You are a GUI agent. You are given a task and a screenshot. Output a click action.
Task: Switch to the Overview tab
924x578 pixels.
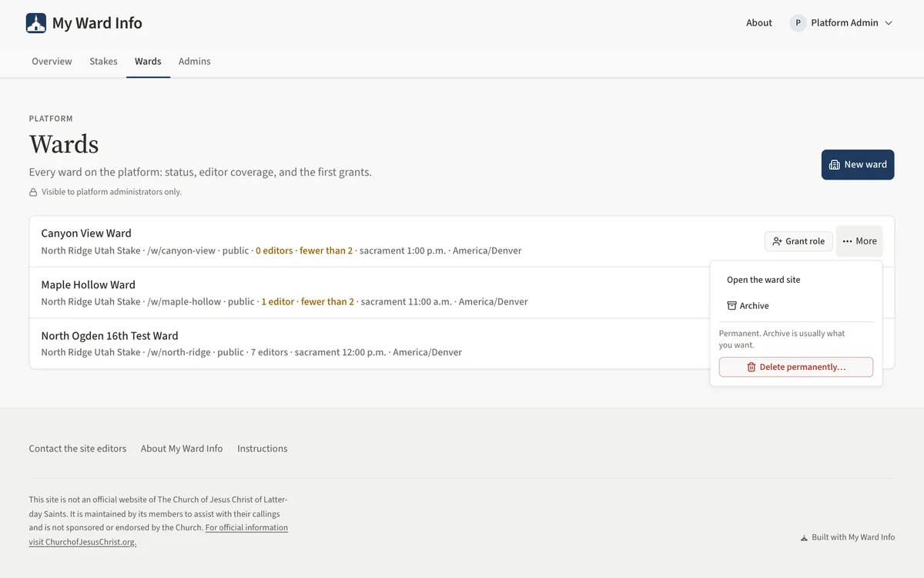52,62
